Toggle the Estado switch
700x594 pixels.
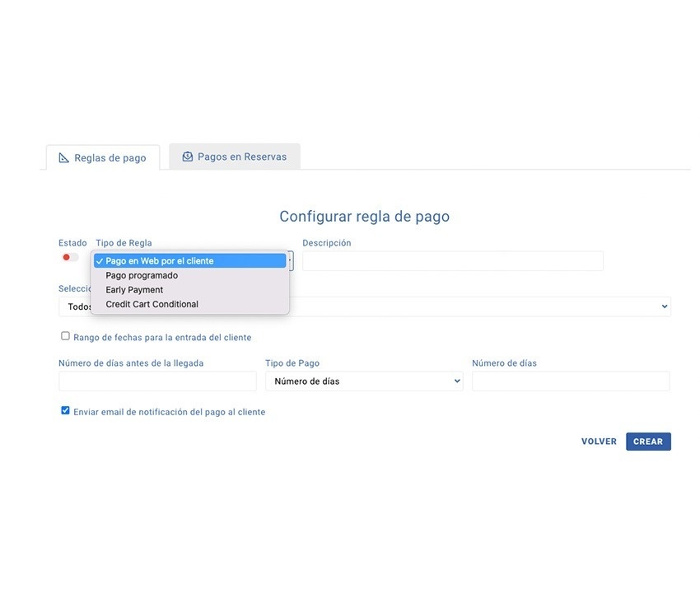pyautogui.click(x=70, y=257)
